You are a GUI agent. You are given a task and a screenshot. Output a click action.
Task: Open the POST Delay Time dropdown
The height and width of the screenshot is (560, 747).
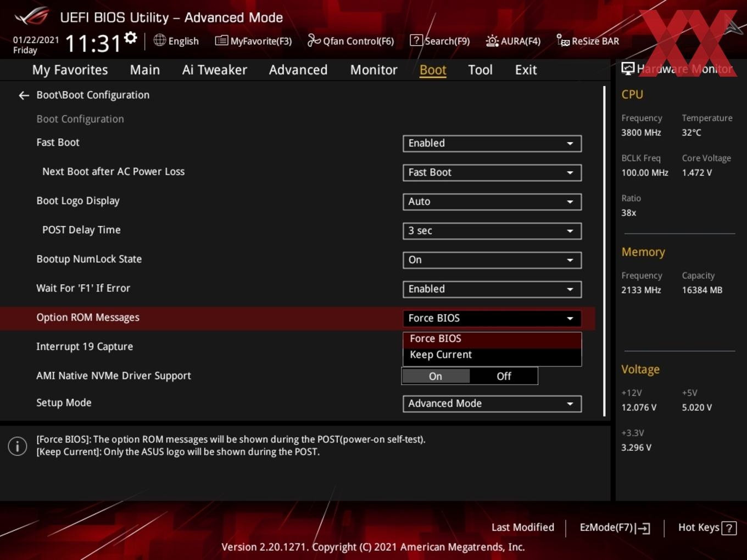click(x=492, y=231)
